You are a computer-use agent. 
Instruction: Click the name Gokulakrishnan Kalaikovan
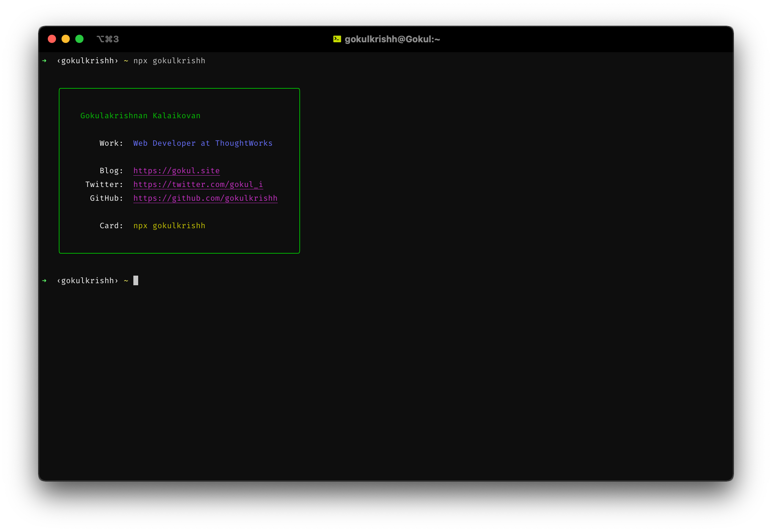pyautogui.click(x=140, y=116)
